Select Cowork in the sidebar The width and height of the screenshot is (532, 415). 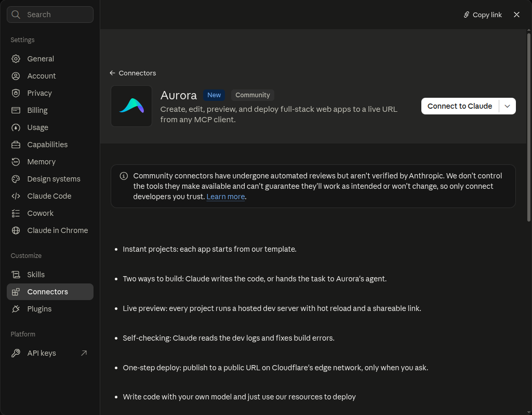[x=50, y=213]
